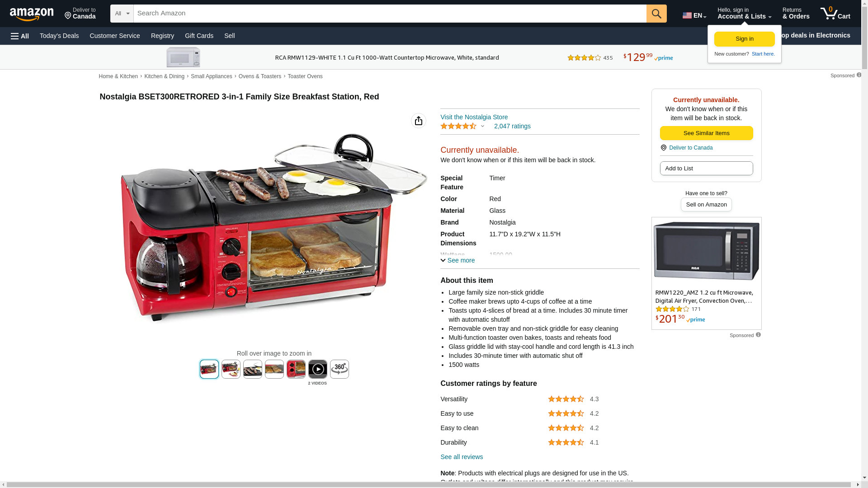Open the shopping cart
The image size is (868, 488).
tap(835, 14)
